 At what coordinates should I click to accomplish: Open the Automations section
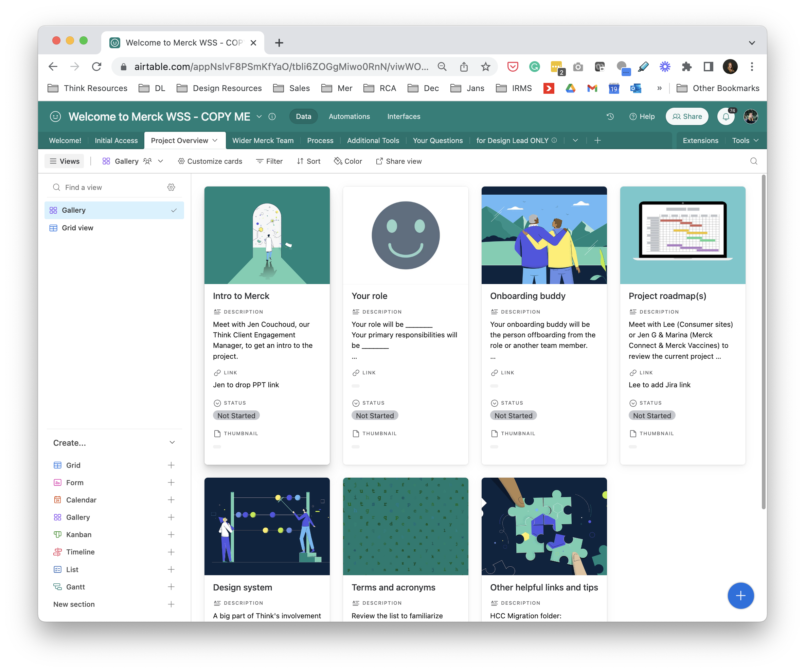(349, 117)
